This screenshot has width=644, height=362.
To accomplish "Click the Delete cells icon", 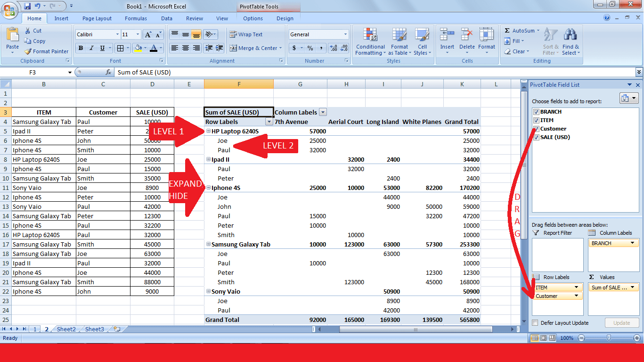I will 467,35.
